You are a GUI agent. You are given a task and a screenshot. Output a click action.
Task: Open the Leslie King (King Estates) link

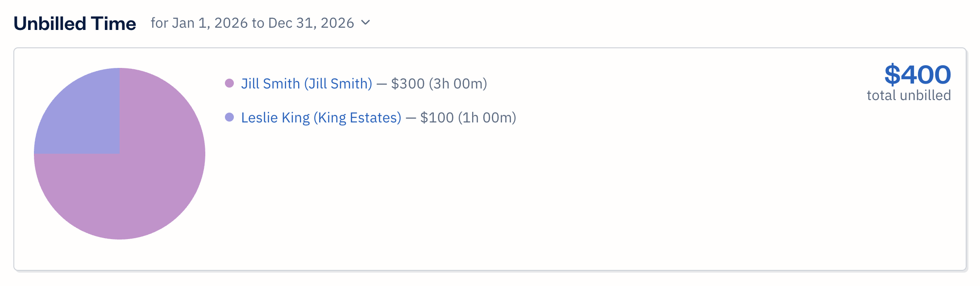[x=320, y=117]
